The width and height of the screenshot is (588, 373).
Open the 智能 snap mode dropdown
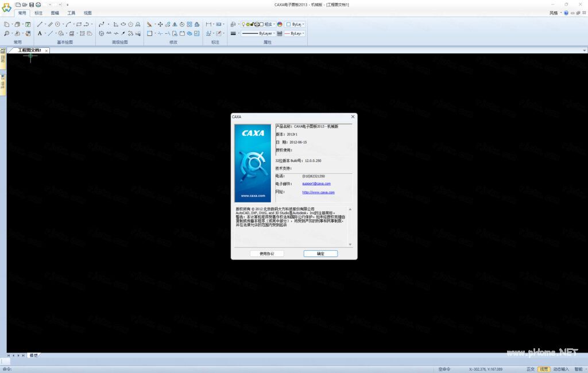(580, 369)
